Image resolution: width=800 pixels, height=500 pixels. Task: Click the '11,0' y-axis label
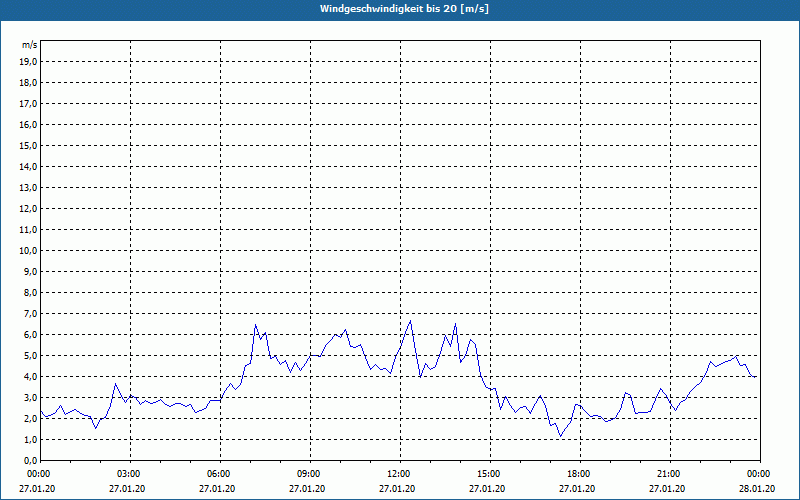coord(28,230)
